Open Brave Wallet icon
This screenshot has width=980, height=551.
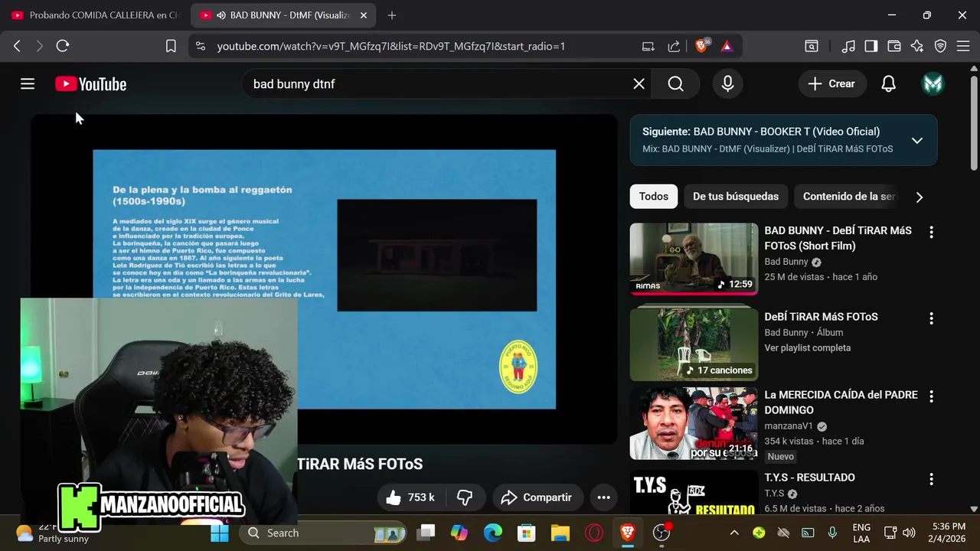pos(893,46)
